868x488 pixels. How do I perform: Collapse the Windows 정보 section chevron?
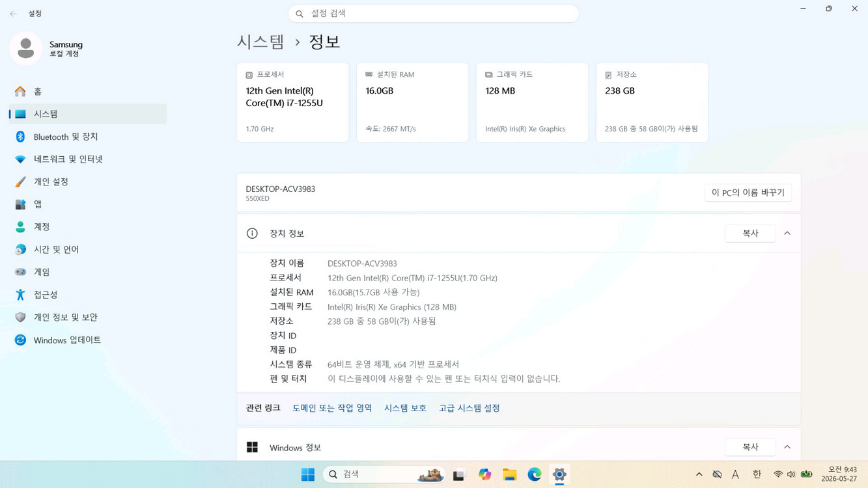[787, 447]
